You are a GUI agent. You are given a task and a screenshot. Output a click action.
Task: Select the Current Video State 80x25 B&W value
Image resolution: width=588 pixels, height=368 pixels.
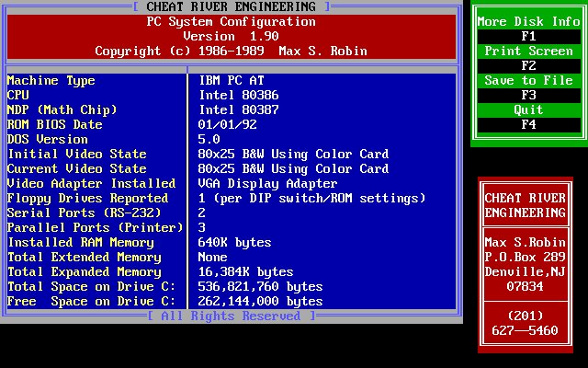(x=293, y=168)
